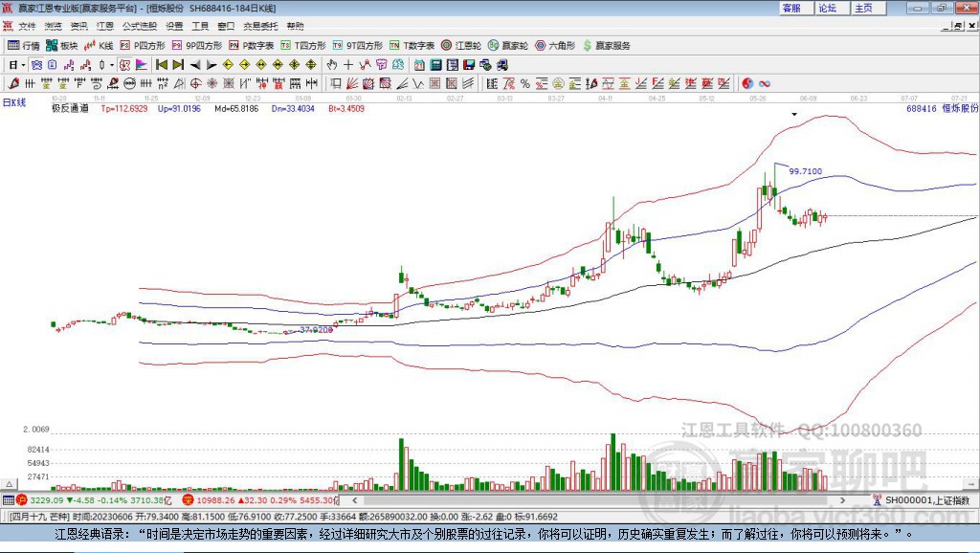Click the floppy disk save icon
The width and height of the screenshot is (980, 553).
point(469,64)
